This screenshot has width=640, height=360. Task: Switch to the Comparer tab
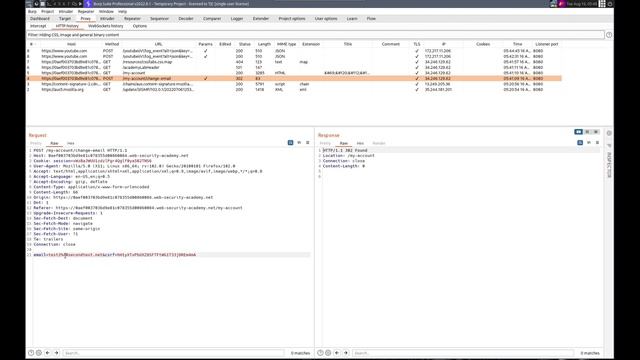(212, 19)
